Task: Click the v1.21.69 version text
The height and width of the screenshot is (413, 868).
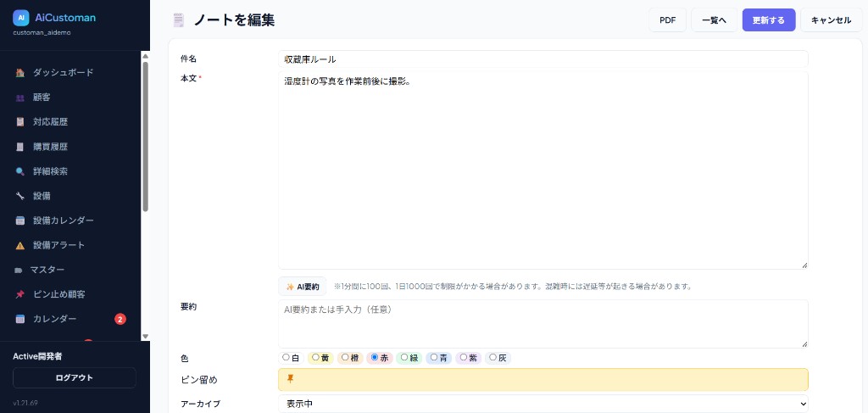Action: [x=25, y=403]
